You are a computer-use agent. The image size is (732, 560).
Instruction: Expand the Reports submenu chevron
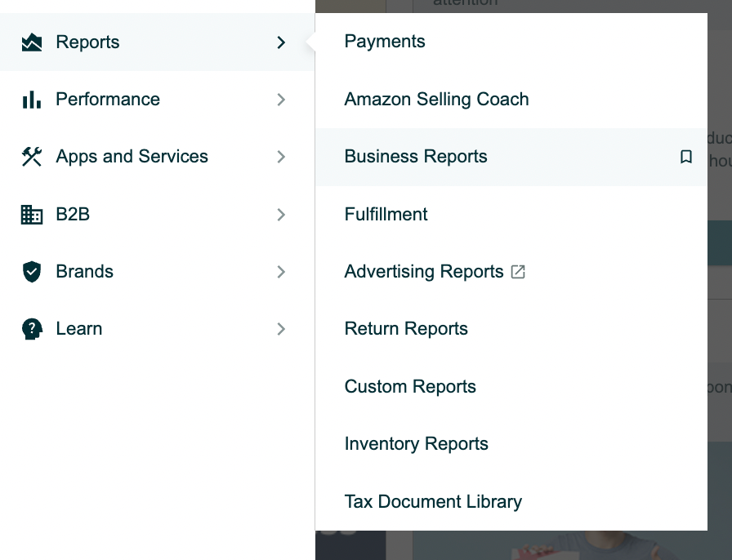coord(280,42)
